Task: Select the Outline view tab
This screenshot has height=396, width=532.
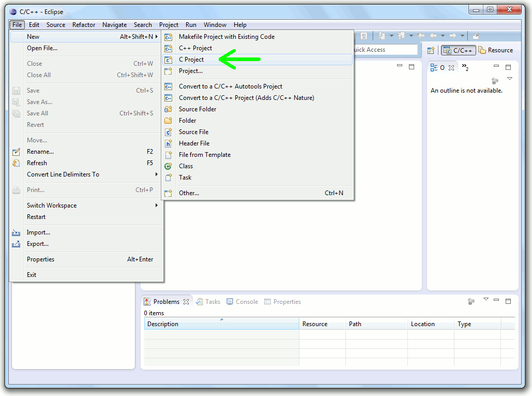Action: point(438,68)
